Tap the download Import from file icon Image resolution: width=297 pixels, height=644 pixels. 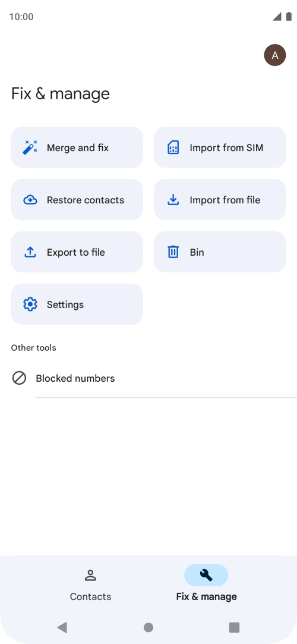[173, 200]
